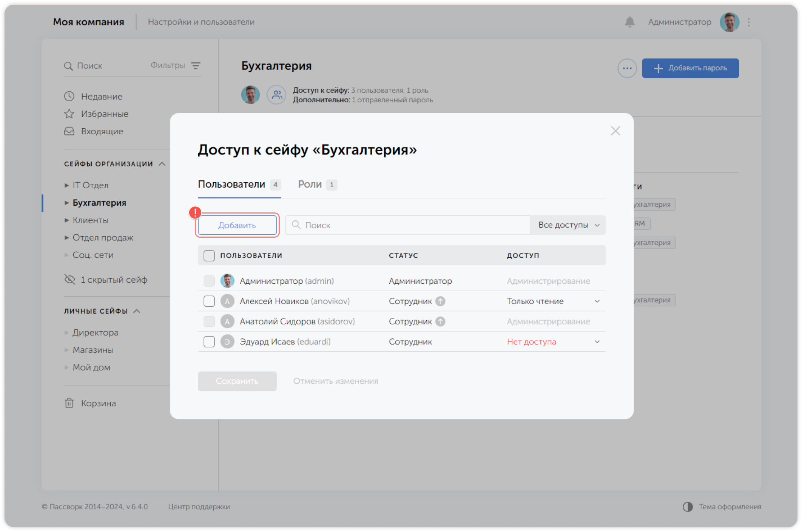The width and height of the screenshot is (802, 532).
Task: Check the checkbox for Алексей Новиков
Action: [x=209, y=301]
